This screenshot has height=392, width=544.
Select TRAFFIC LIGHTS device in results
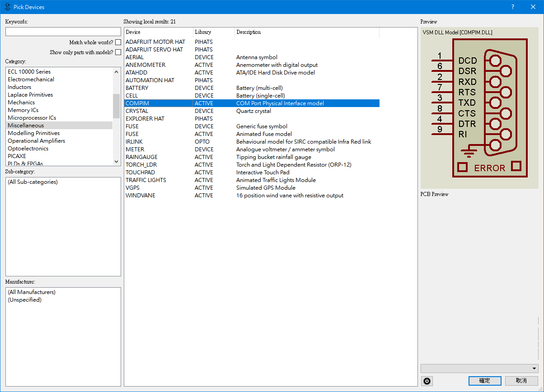146,180
